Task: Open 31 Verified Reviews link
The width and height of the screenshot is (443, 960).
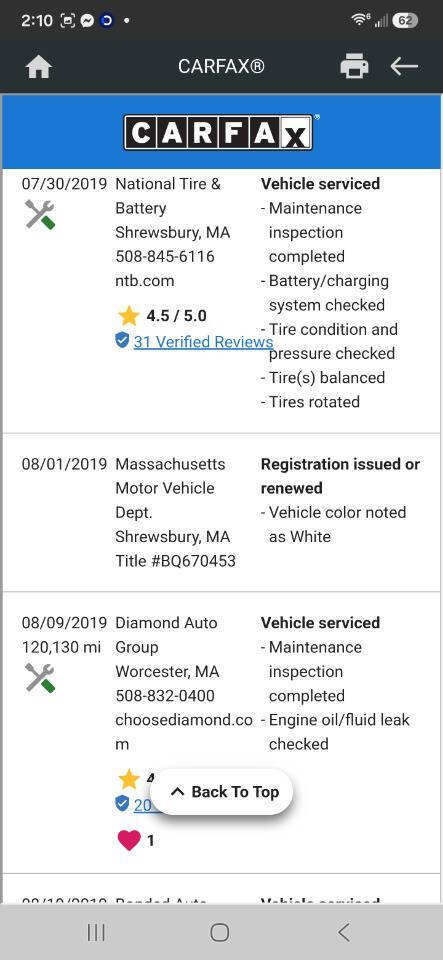Action: tap(203, 342)
